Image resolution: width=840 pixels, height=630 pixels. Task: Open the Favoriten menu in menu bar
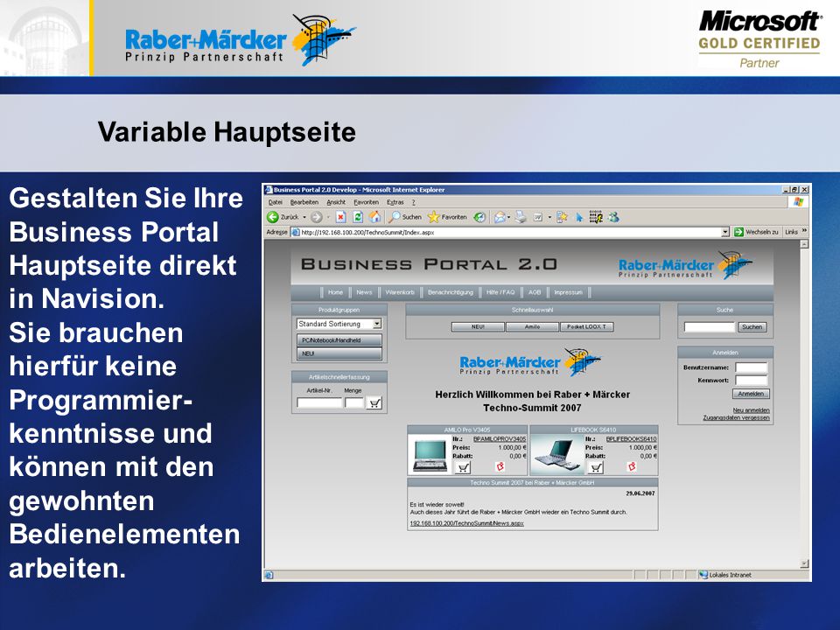[x=366, y=202]
